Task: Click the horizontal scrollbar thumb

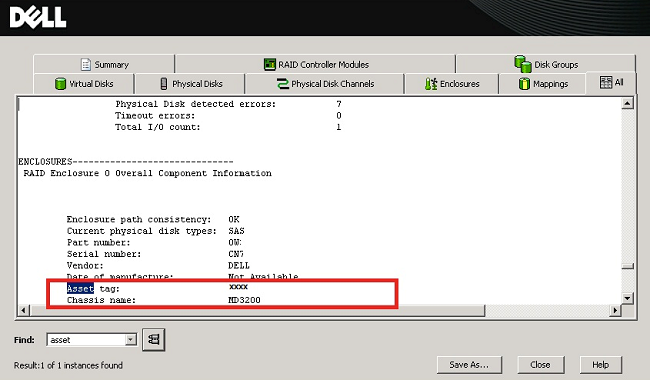Action: click(x=257, y=310)
